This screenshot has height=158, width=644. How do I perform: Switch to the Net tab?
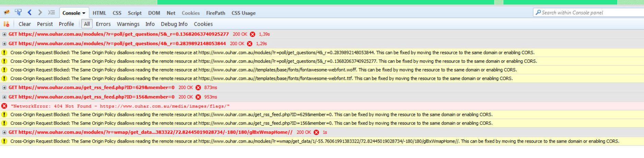[171, 13]
